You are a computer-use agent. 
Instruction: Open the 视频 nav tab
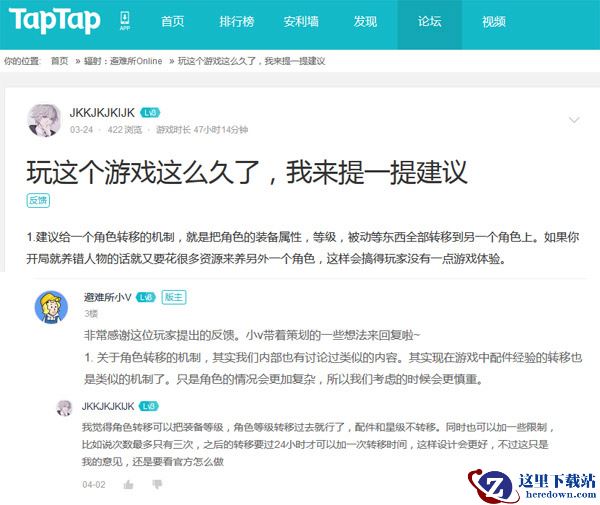(494, 21)
